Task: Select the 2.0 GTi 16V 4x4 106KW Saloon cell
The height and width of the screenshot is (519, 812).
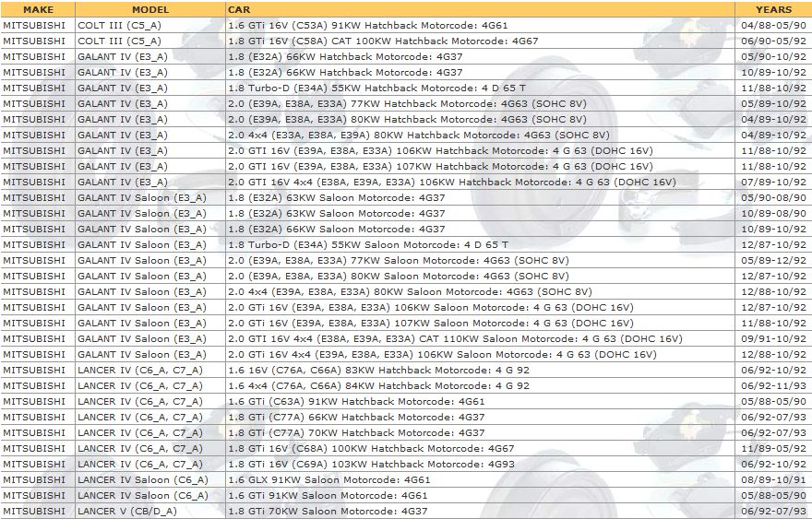Action: pyautogui.click(x=480, y=355)
